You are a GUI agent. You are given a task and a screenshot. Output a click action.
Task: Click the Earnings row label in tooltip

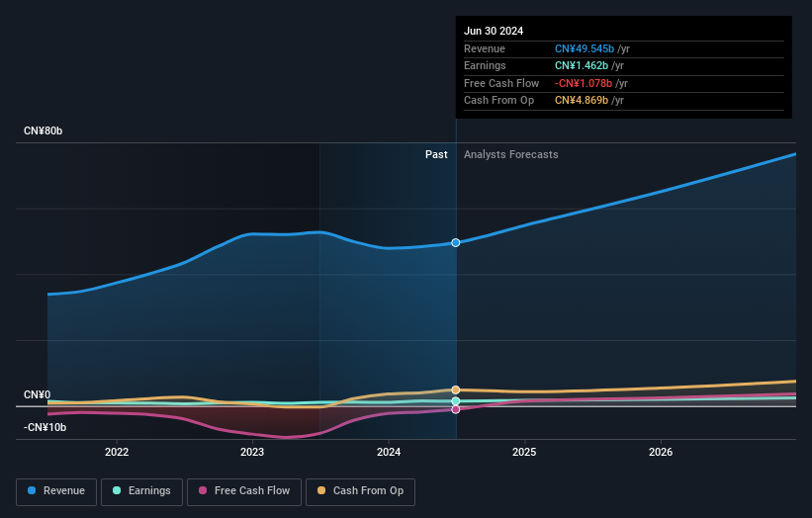485,65
